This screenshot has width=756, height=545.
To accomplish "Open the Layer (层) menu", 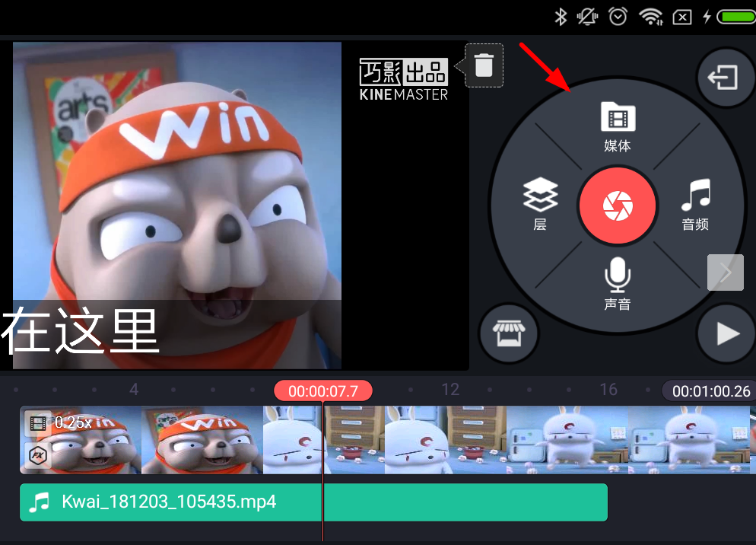I will pos(540,204).
